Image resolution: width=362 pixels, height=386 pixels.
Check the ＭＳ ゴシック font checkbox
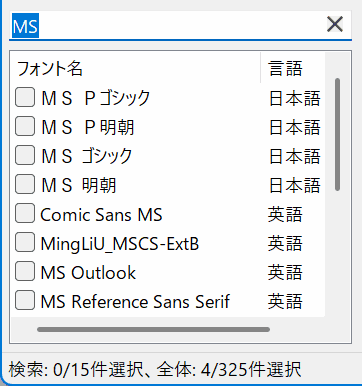click(25, 155)
